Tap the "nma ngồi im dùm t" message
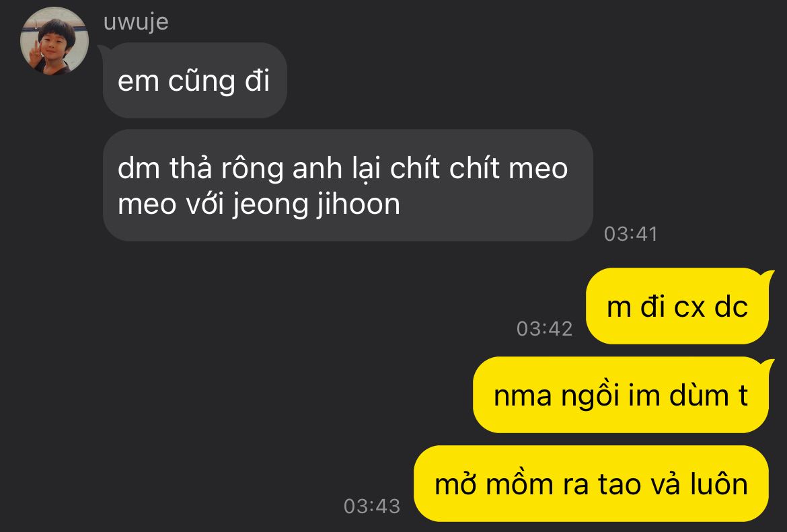Viewport: 787px width, 532px height. pyautogui.click(x=621, y=395)
